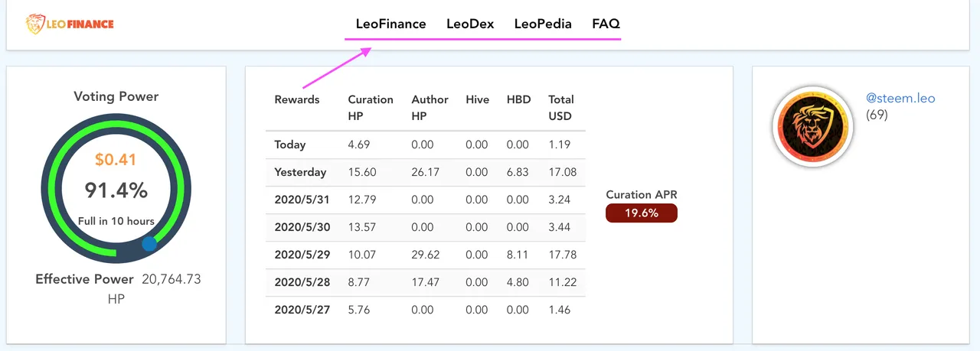The height and width of the screenshot is (351, 980).
Task: Select the 2020/5/27 rewards row
Action: coord(426,310)
